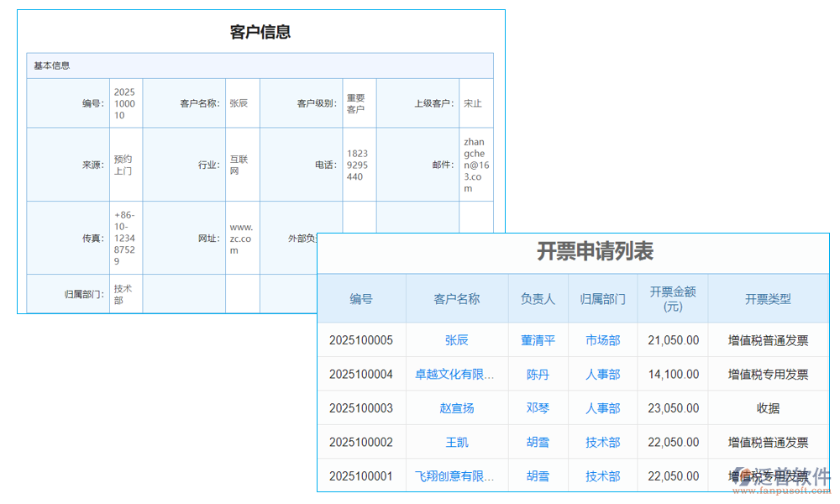
Task: Sort invoices by the 编号 column header
Action: (x=361, y=298)
